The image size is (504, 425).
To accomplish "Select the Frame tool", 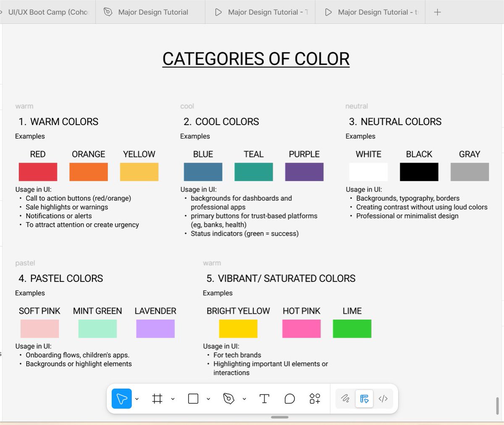I will pyautogui.click(x=157, y=399).
